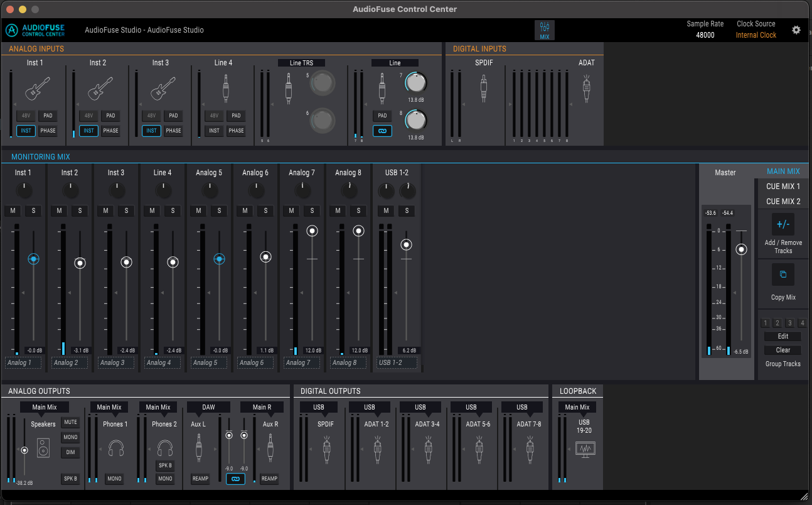Click the Inst 1 guitar icon
Viewport: 812px width, 505px height.
coord(38,89)
